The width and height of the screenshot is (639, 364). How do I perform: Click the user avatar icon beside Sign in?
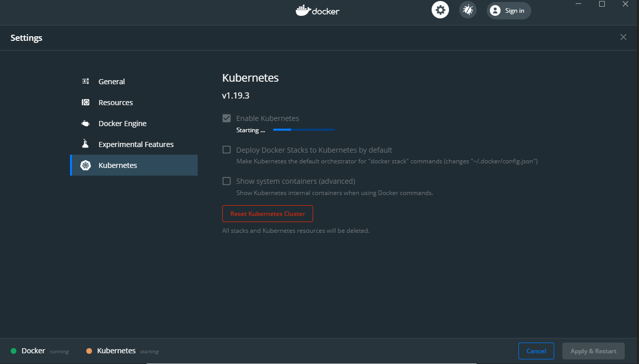[495, 11]
